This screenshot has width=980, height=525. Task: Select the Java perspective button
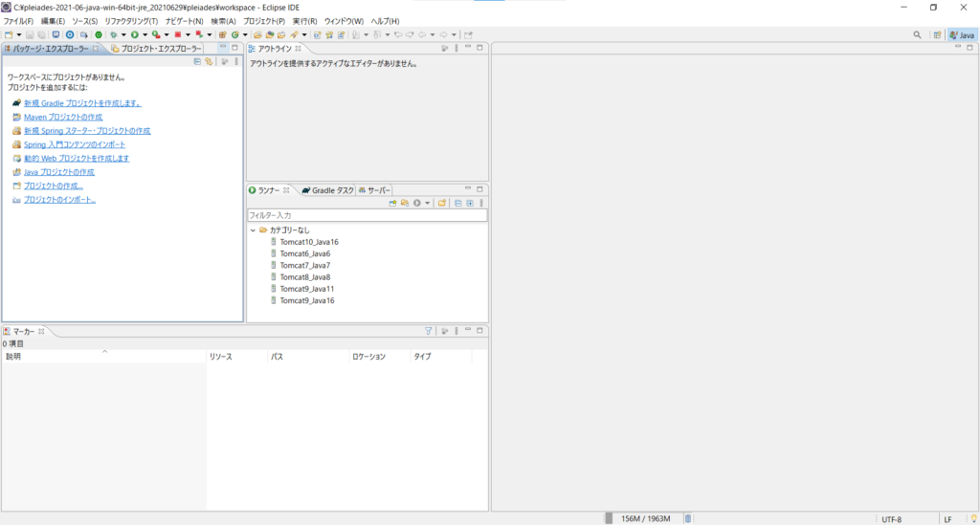962,34
